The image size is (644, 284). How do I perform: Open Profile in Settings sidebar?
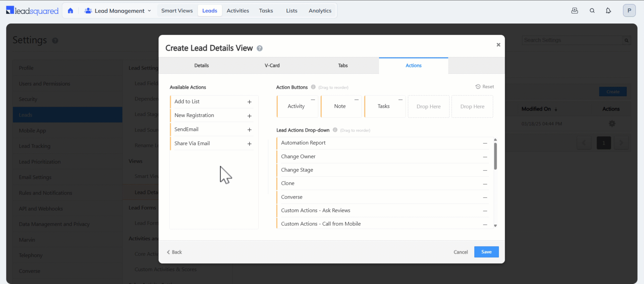67,68
